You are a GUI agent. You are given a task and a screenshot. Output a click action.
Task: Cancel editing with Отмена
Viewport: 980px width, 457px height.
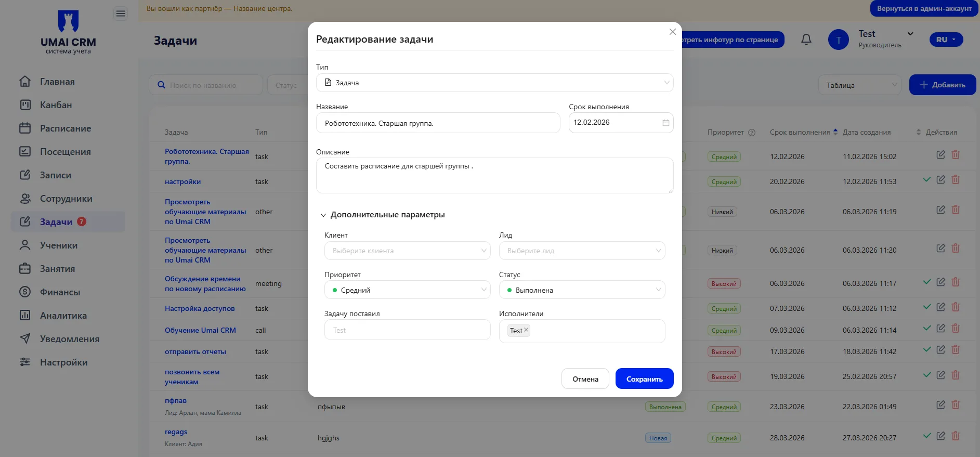pos(585,378)
